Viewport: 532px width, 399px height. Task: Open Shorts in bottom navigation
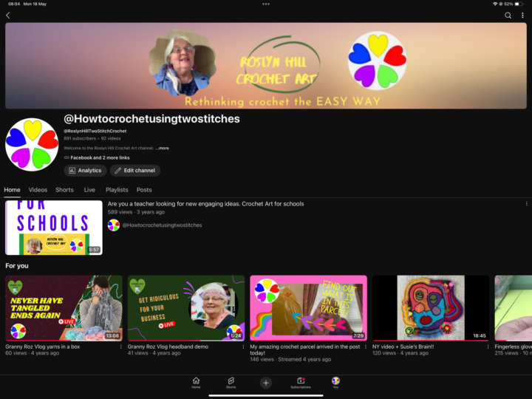[231, 383]
